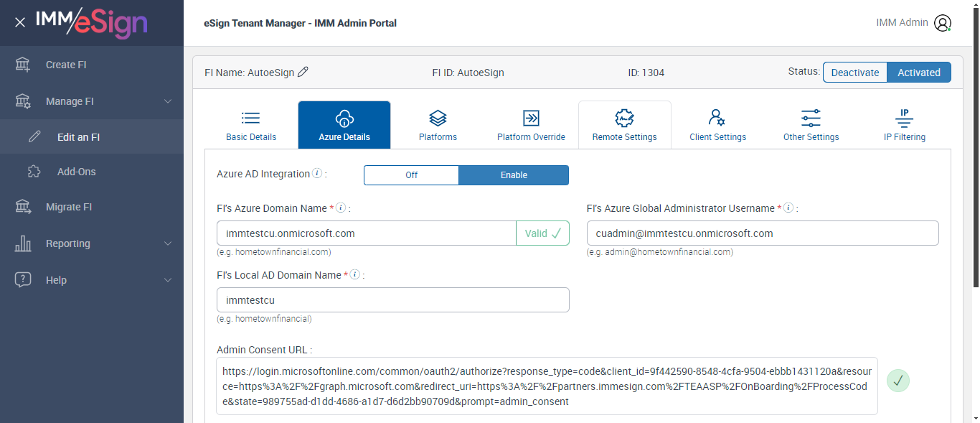Click the Migrate FI icon
The width and height of the screenshot is (980, 423).
coord(23,207)
